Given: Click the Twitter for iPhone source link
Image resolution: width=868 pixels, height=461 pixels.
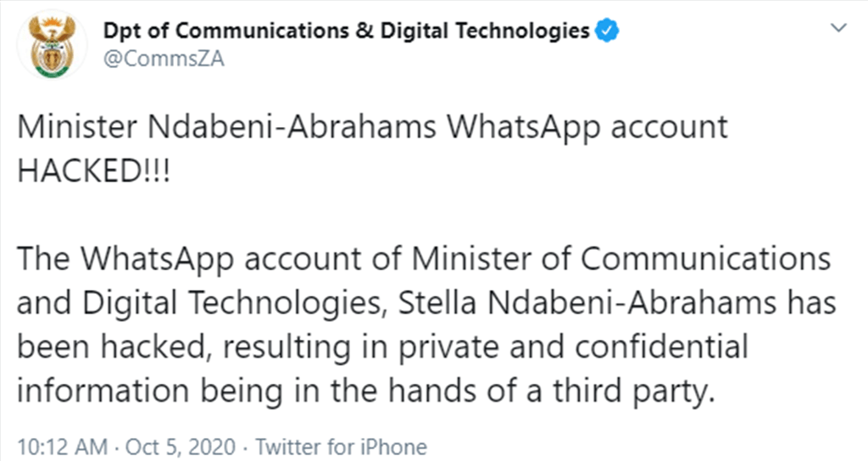Looking at the screenshot, I should click(341, 447).
